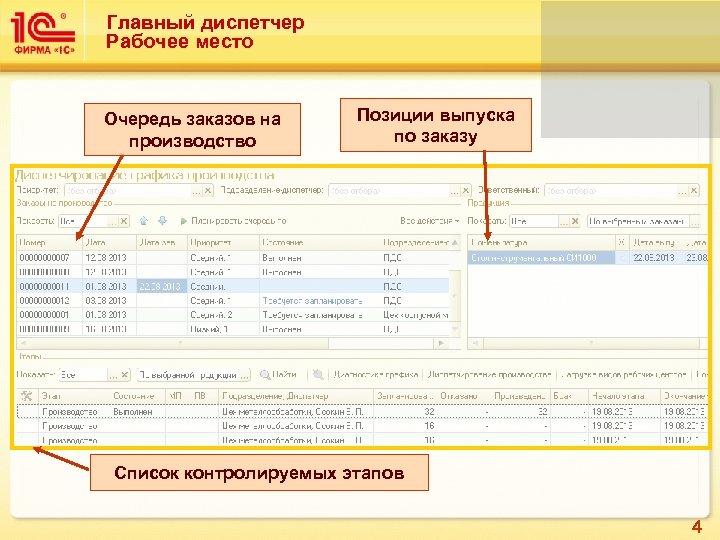The height and width of the screenshot is (540, 720).
Task: Open 'По выбранной продукции' selection
Action: [244, 375]
